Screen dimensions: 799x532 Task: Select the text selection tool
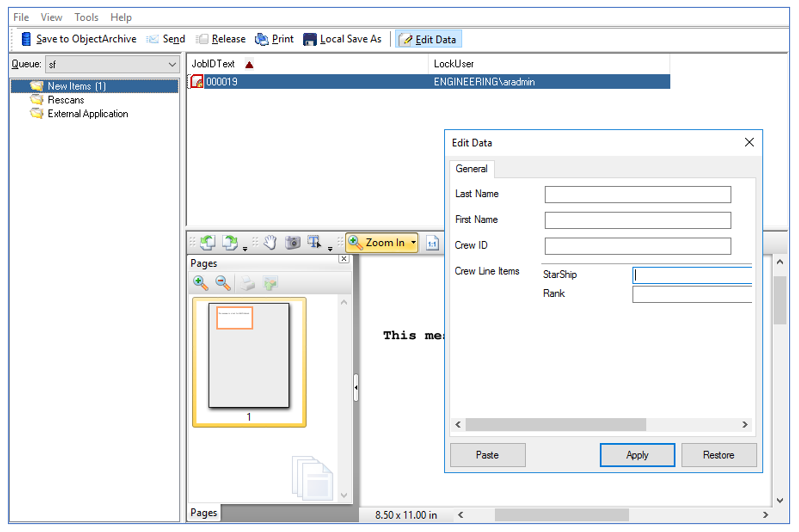point(314,243)
